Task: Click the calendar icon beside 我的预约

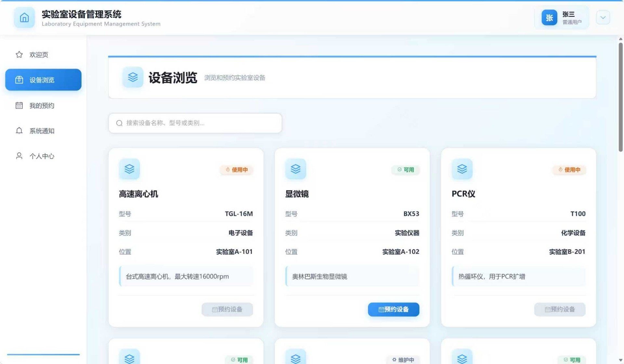Action: pos(19,106)
